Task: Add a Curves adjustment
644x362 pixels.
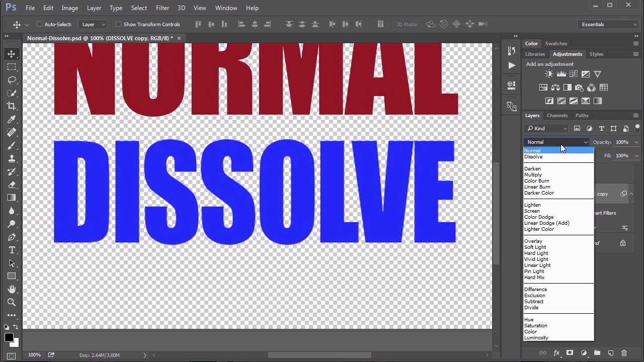Action: 573,74
